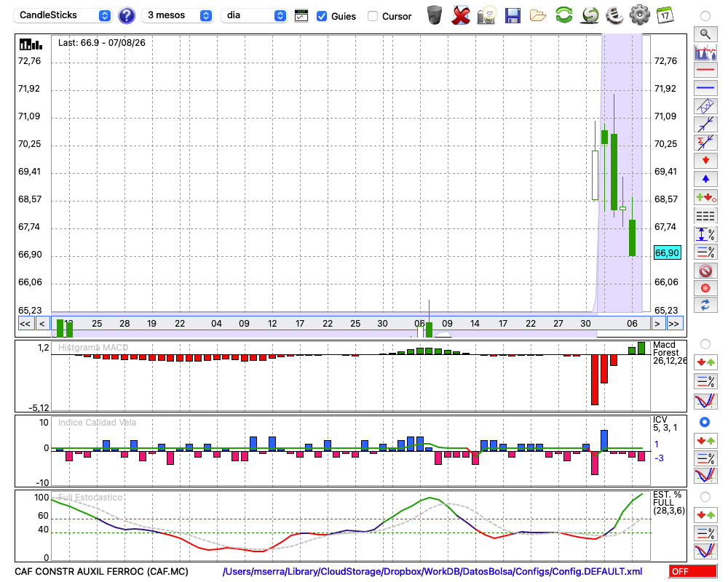
Task: Open the CandleSticks chart type dropdown
Action: 64,15
